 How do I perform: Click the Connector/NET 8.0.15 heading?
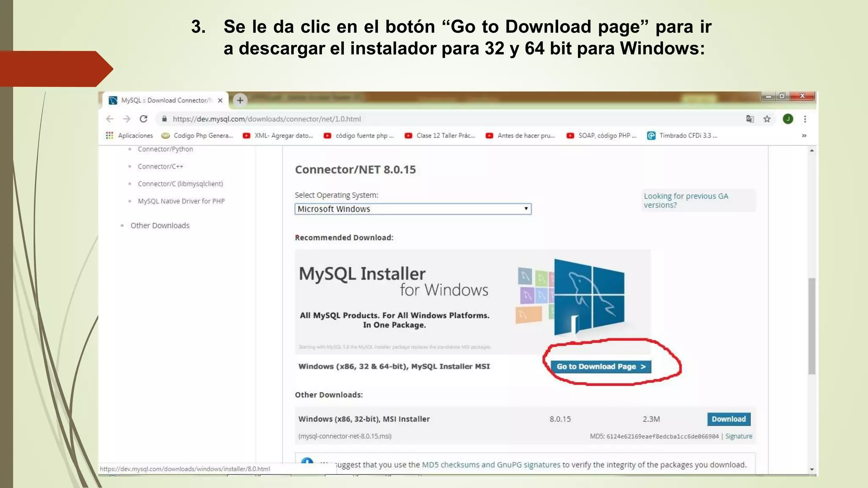point(355,169)
